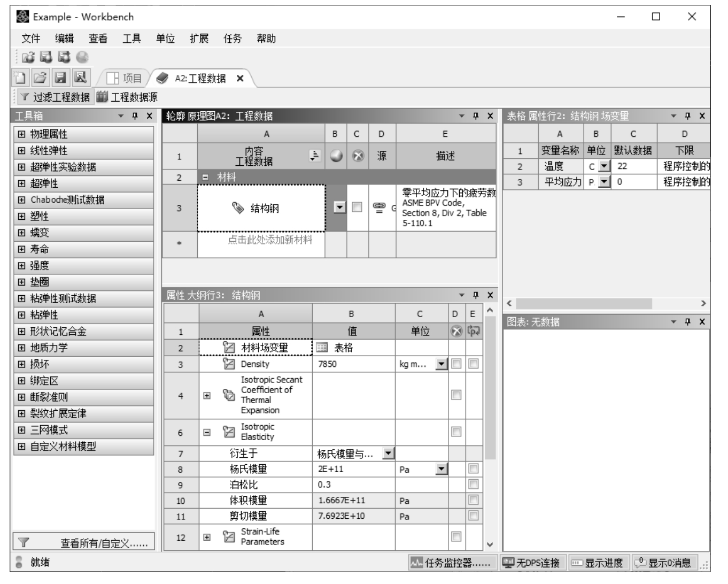Click the filter funnel icon beside 查看所有/自定义
728x584 pixels.
click(24, 543)
